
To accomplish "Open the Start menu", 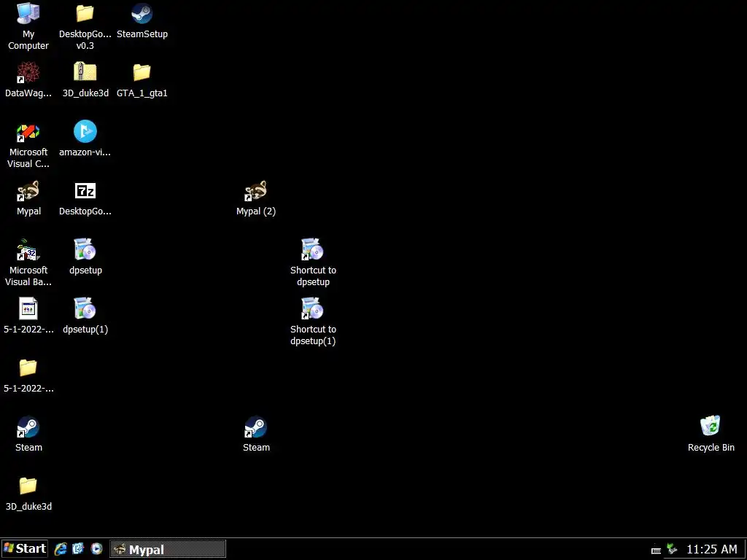I will [x=25, y=548].
